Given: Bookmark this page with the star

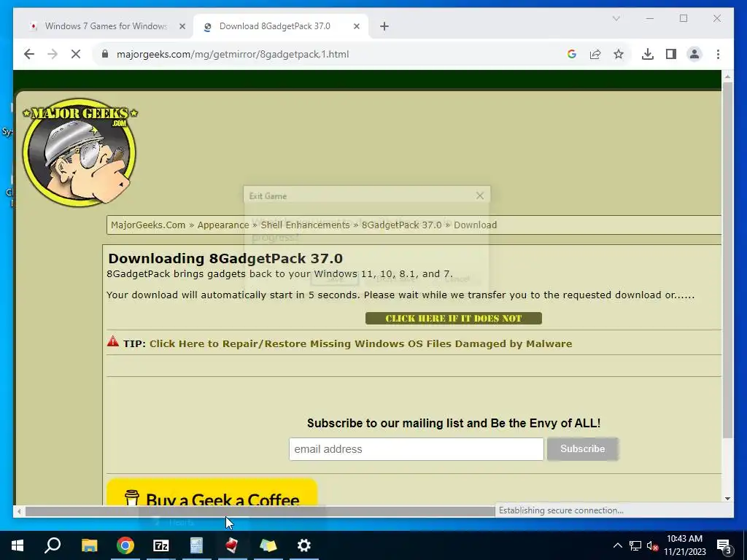Looking at the screenshot, I should (x=619, y=54).
